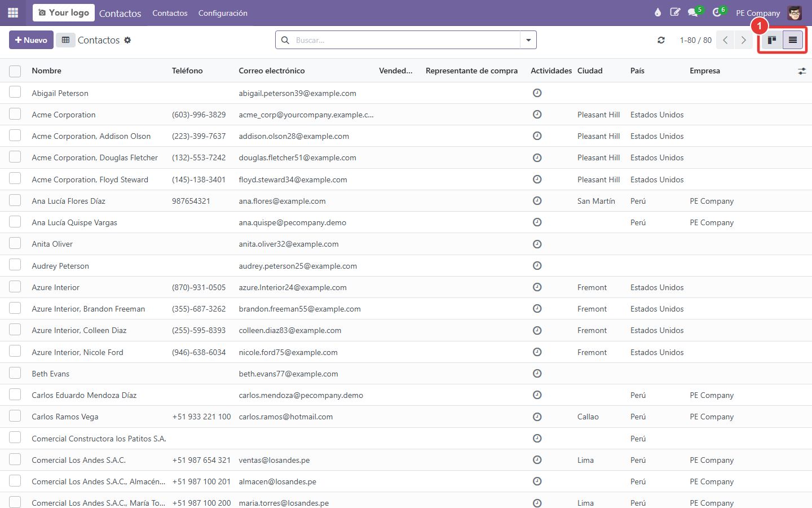Sort by the Ciudad column header

pyautogui.click(x=590, y=71)
